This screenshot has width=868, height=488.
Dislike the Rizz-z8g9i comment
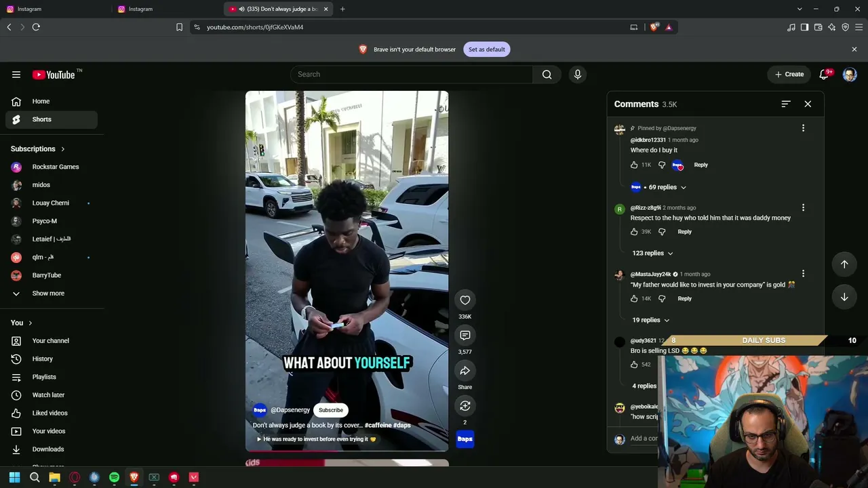coord(662,232)
